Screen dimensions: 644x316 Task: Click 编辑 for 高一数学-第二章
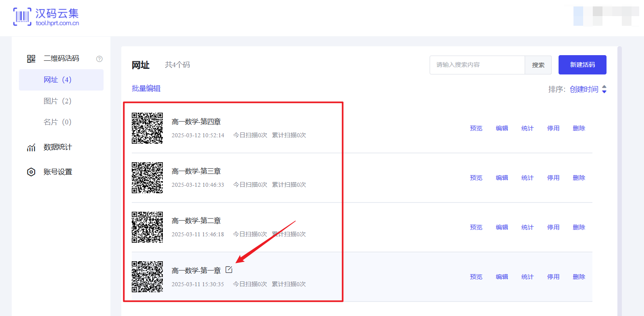pyautogui.click(x=502, y=227)
